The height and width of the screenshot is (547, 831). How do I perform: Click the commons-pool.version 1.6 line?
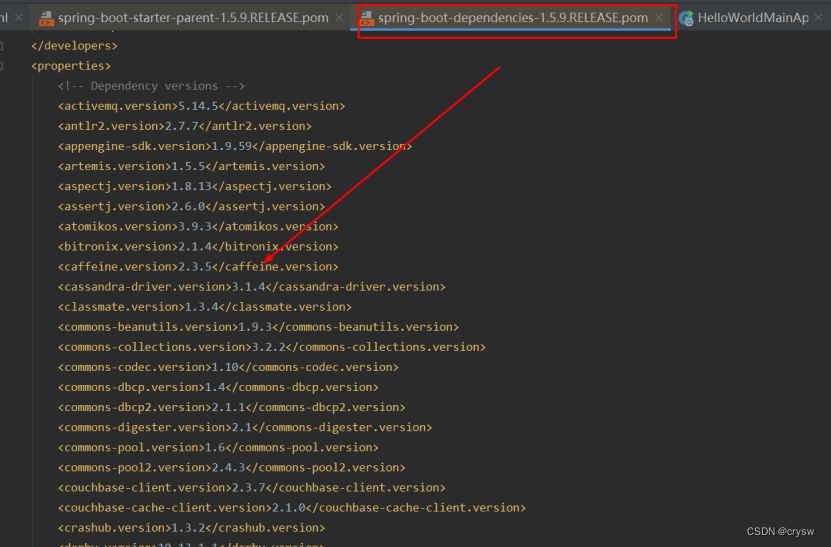click(218, 448)
